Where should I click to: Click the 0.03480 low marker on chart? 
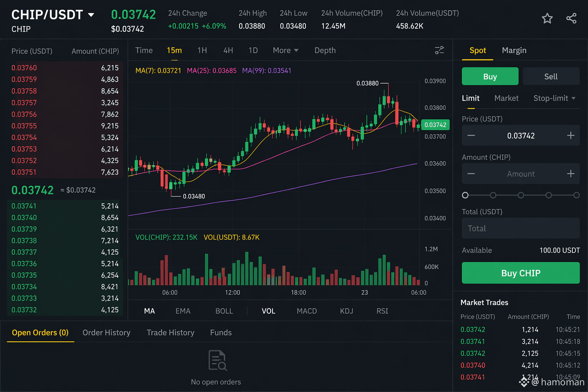coord(194,196)
